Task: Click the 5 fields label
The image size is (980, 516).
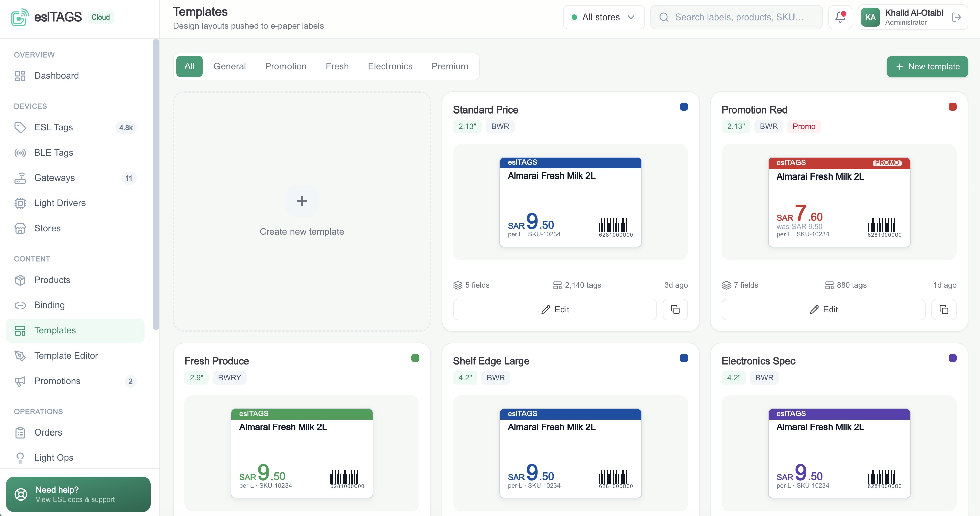Action: pyautogui.click(x=471, y=285)
